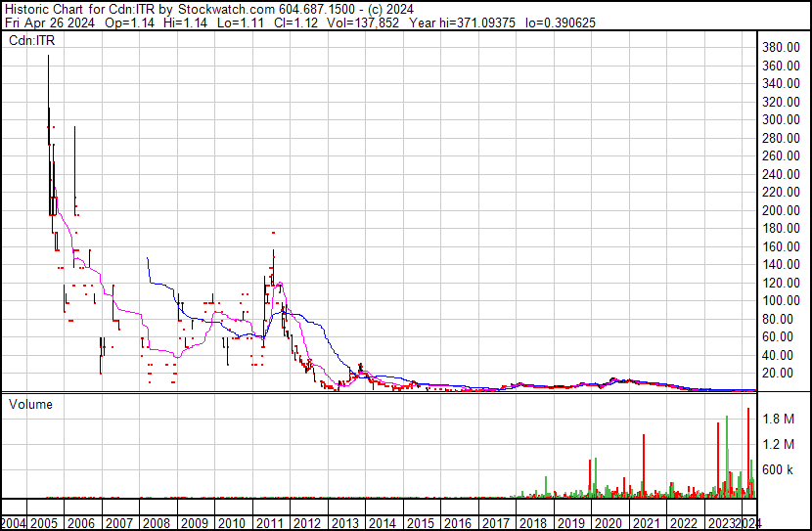812x531 pixels.
Task: Click the Cdn:ITR symbol label in chart
Action: pyautogui.click(x=30, y=41)
